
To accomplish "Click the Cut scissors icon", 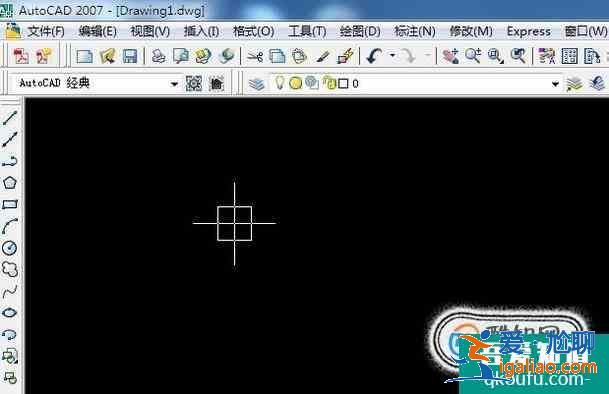I will 255,57.
